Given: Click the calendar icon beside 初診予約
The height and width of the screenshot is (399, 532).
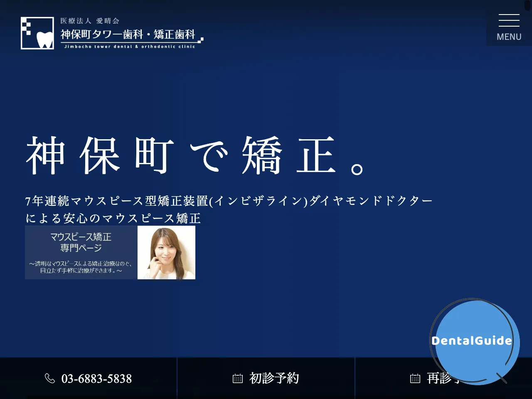Looking at the screenshot, I should [237, 379].
